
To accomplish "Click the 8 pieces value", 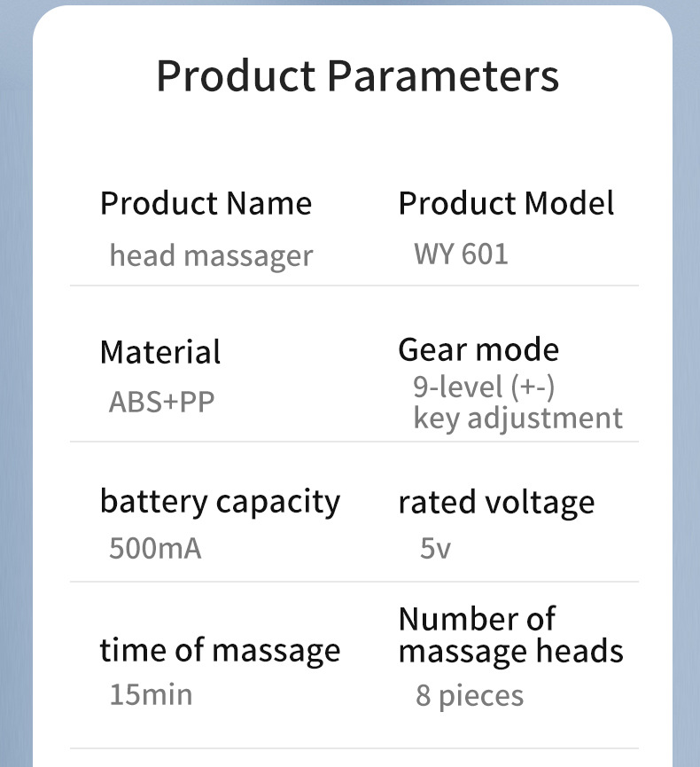I will point(470,696).
